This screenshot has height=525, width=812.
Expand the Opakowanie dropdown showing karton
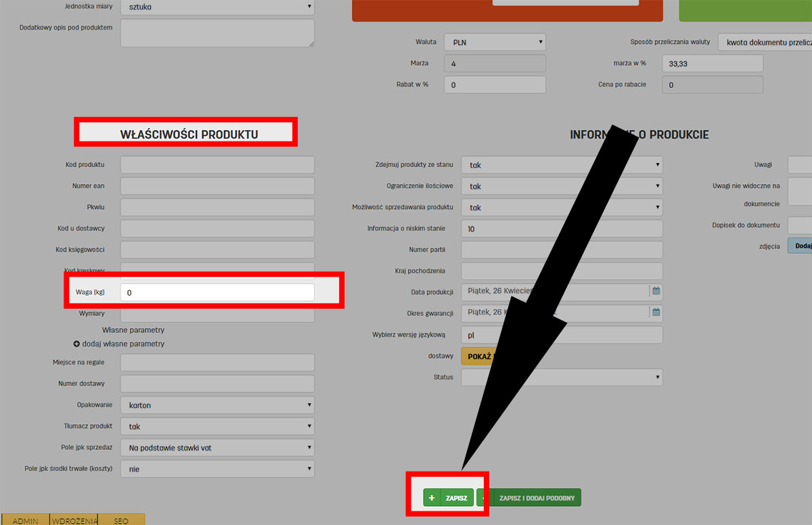(x=217, y=405)
